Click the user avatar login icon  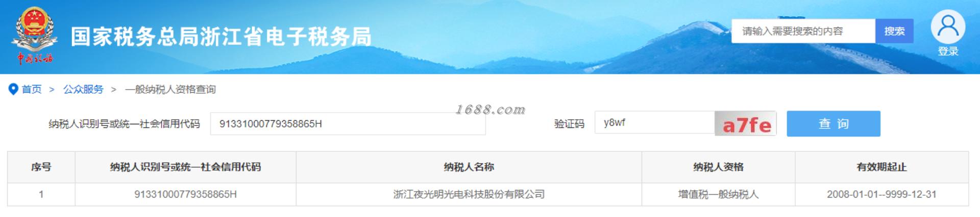(948, 26)
